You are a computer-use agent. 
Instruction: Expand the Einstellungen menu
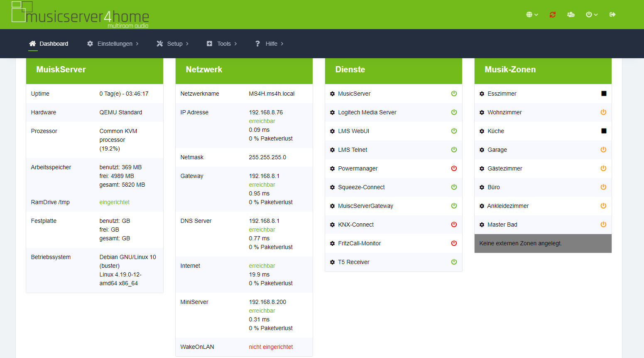(113, 44)
